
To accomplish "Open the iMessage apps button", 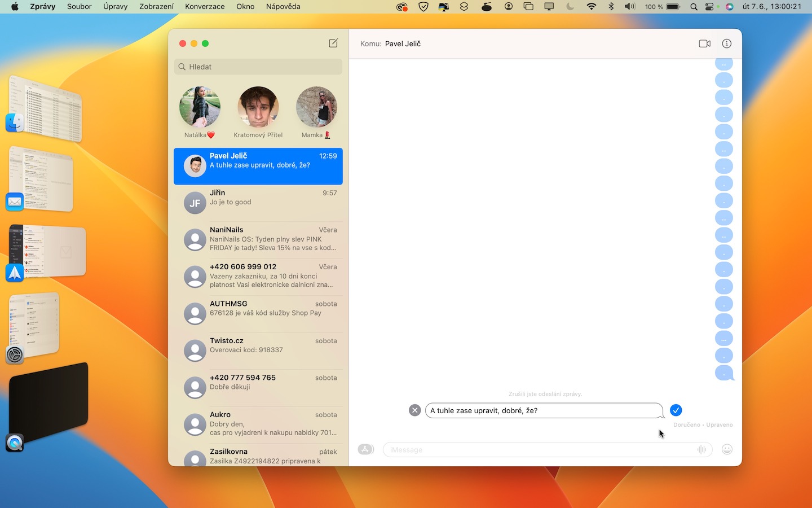I will 365,449.
